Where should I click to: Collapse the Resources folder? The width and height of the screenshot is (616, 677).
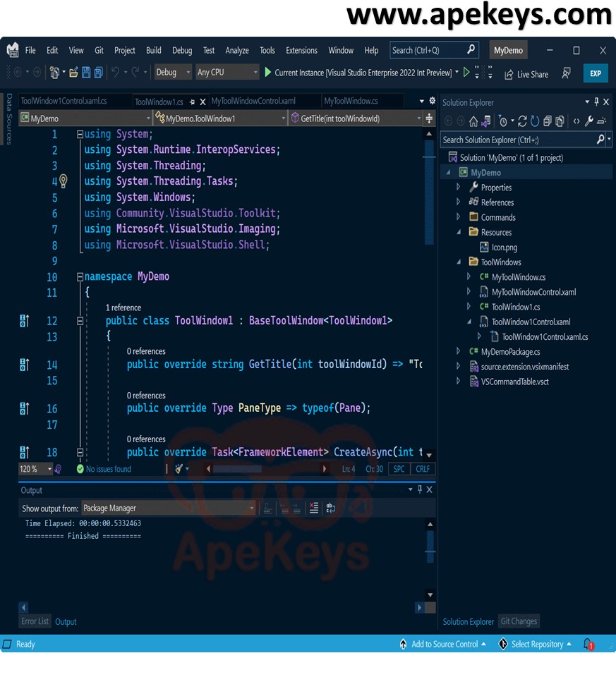pos(459,232)
